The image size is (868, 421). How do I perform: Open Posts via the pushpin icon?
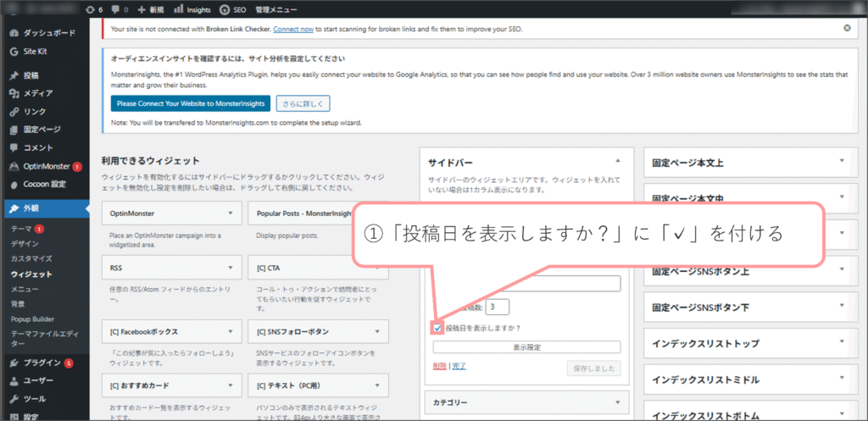[14, 75]
